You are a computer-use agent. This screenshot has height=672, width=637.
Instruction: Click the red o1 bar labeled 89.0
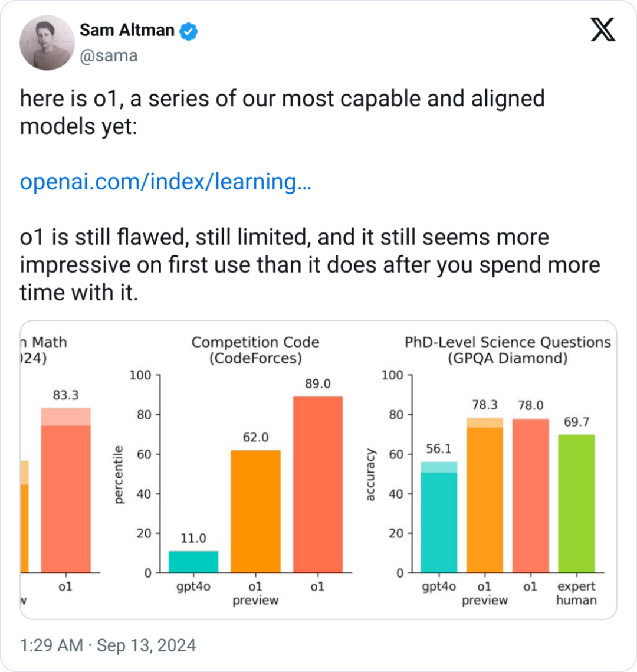317,484
